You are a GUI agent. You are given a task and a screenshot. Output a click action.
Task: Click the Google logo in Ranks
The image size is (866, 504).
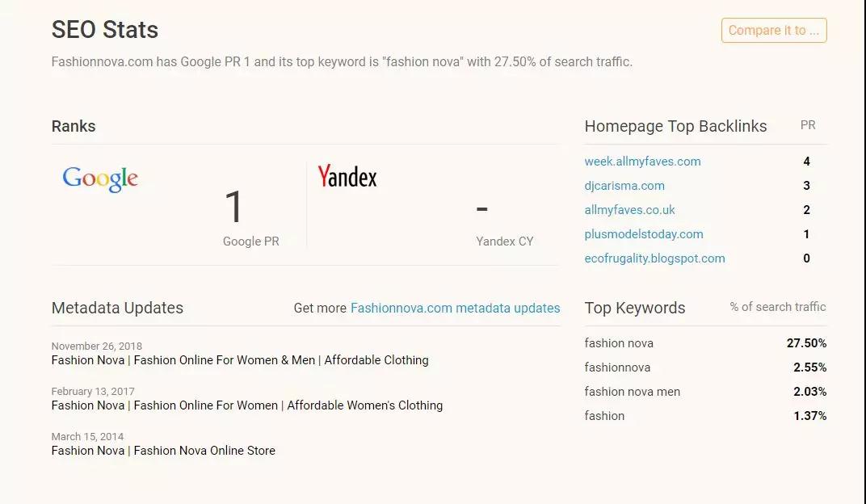[x=100, y=178]
